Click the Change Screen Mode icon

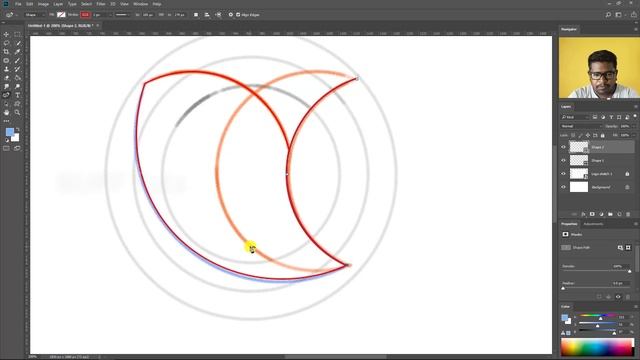[17, 148]
